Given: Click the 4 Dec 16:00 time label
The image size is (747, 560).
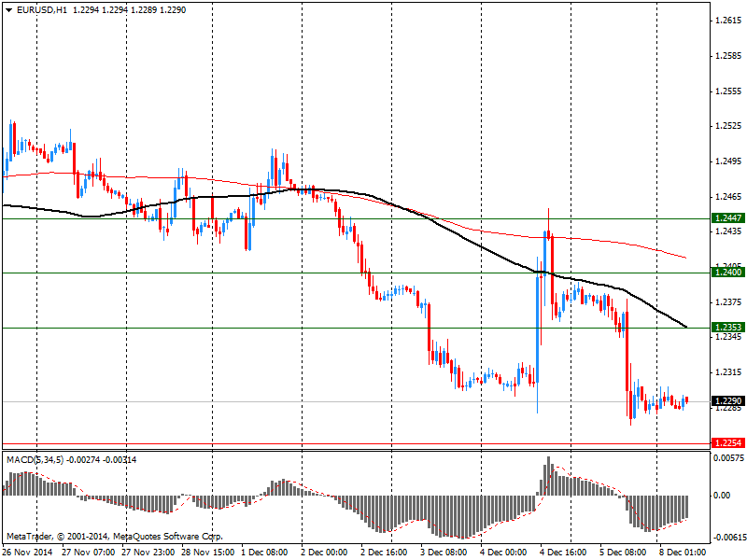Looking at the screenshot, I should (563, 553).
